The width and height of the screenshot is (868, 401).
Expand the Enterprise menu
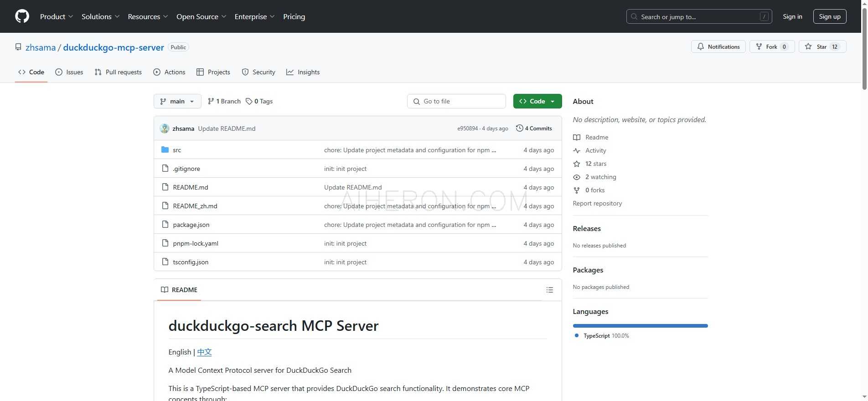pyautogui.click(x=254, y=16)
